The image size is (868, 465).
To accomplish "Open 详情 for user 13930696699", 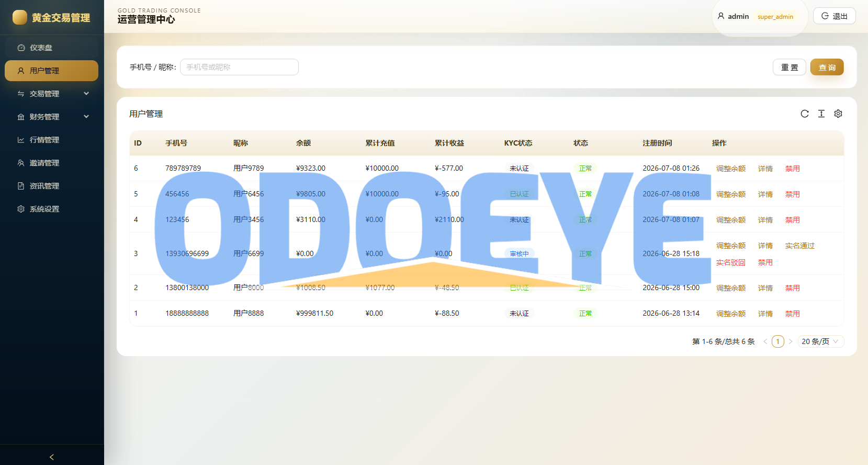I will (x=765, y=246).
